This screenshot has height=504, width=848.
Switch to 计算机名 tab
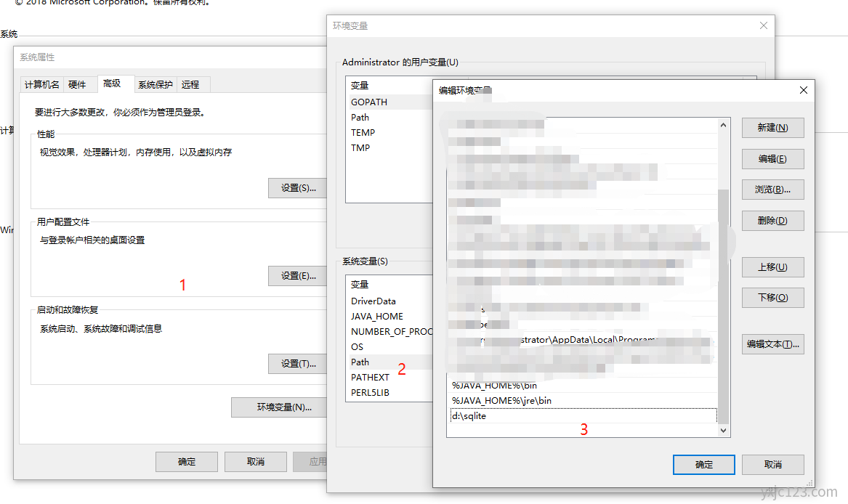(41, 85)
